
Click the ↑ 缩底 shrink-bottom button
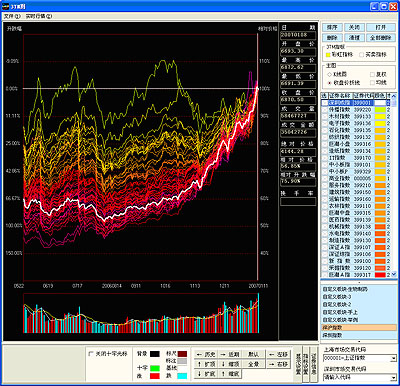click(x=230, y=374)
